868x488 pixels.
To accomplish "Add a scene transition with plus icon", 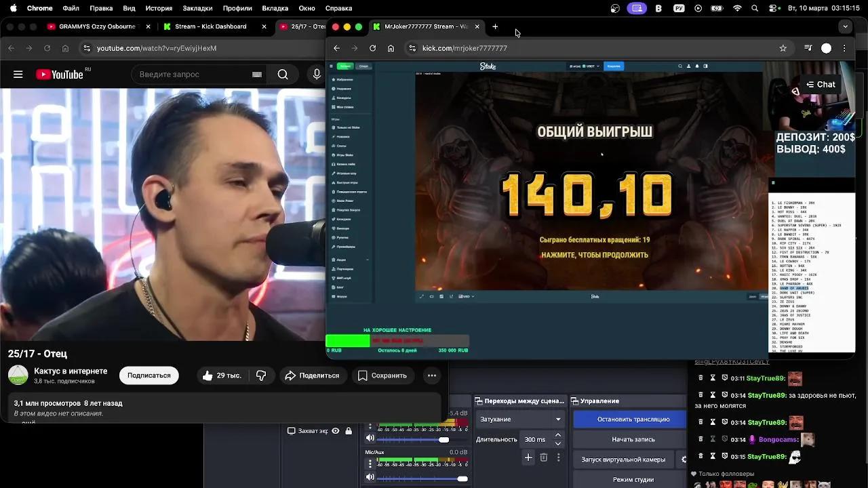I will (528, 457).
